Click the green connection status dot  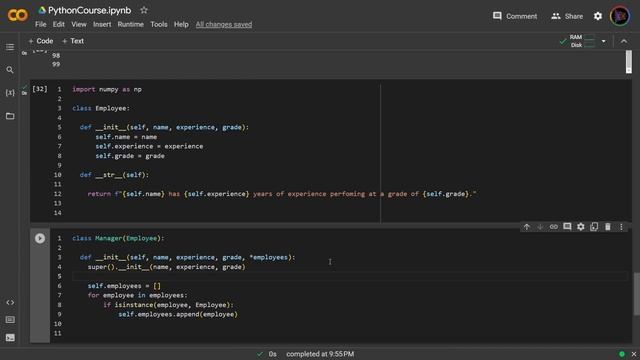tap(622, 354)
